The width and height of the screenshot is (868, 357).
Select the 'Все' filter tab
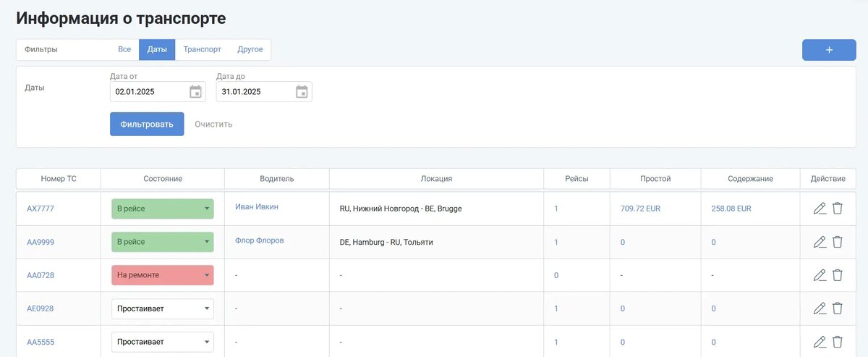click(124, 50)
